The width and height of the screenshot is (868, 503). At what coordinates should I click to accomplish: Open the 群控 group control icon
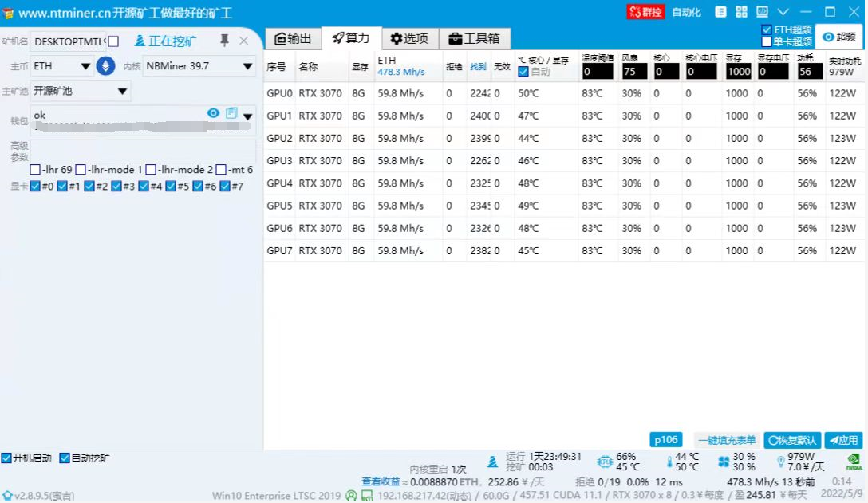pos(645,12)
